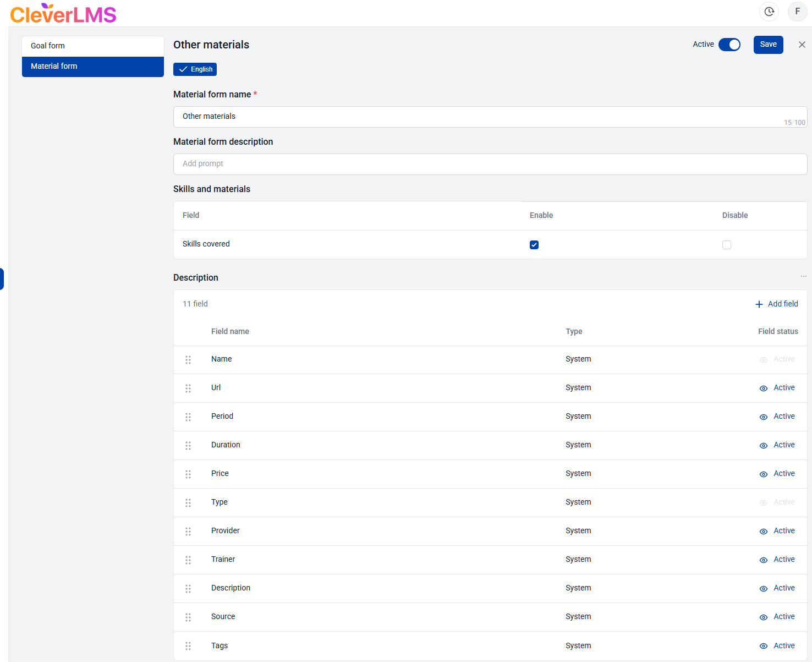Check Skills covered Disable checkbox
The width and height of the screenshot is (812, 662).
point(727,245)
